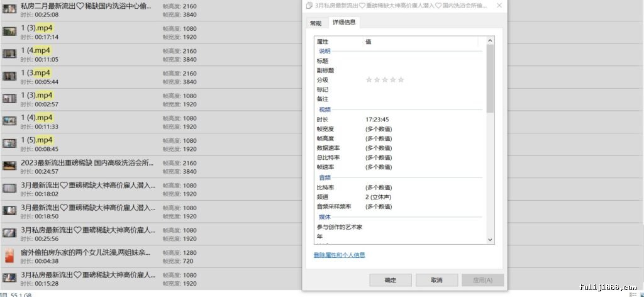Select the file named 1 (3.mp4
The image size is (644, 297).
coord(36,73)
